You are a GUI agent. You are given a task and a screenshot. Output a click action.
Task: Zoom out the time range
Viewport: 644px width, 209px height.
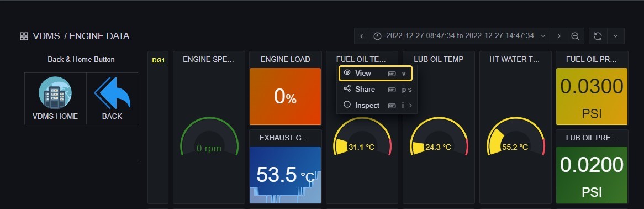point(575,36)
